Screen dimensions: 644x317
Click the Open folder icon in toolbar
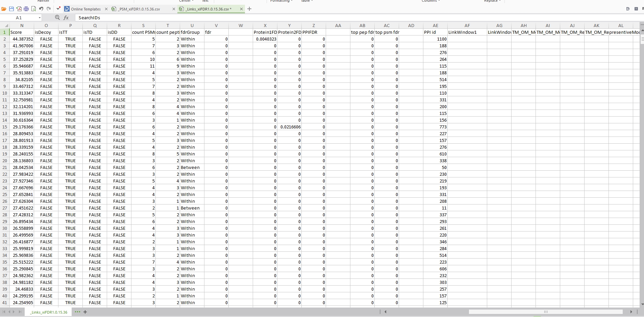tap(4, 9)
